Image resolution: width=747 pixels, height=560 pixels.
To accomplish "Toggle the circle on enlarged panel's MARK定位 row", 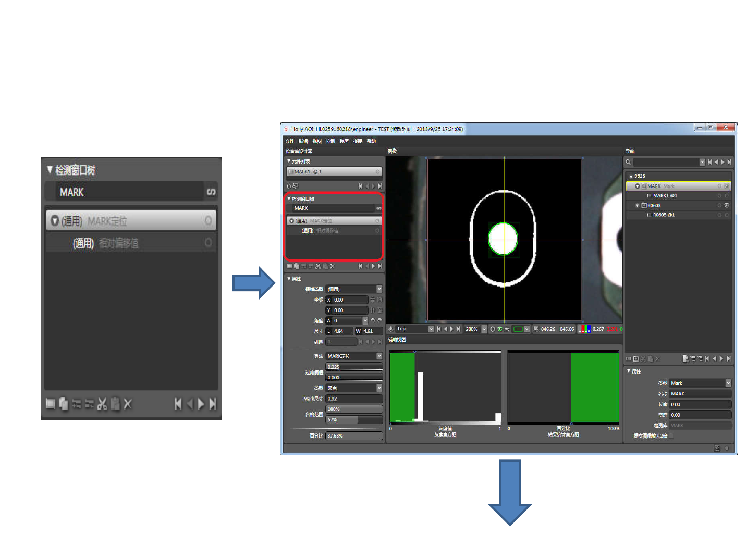I will (x=208, y=221).
